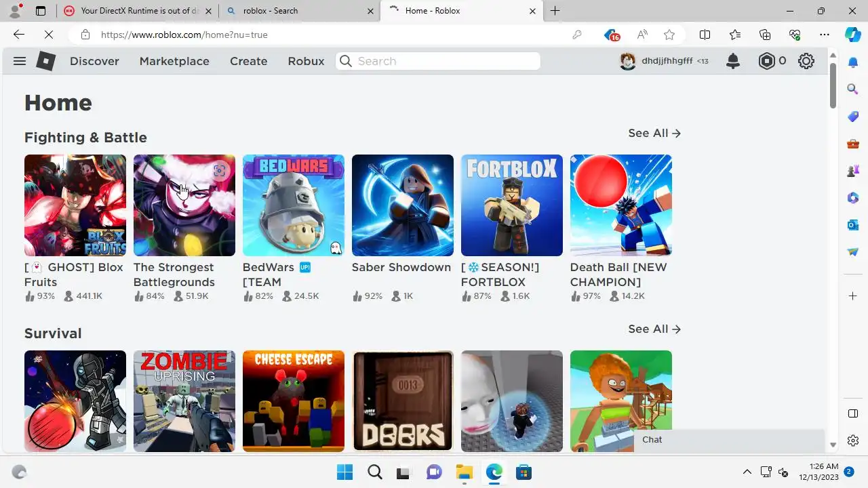Open the Create menu item
This screenshot has width=868, height=488.
249,61
